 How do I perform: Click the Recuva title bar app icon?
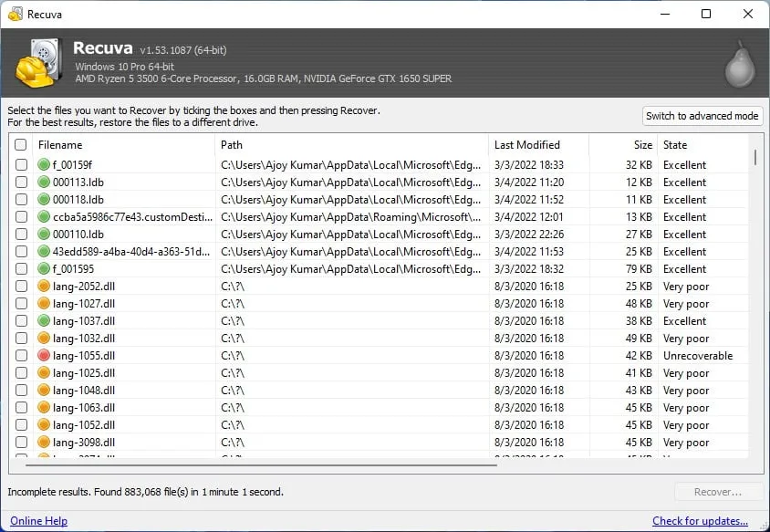point(15,15)
